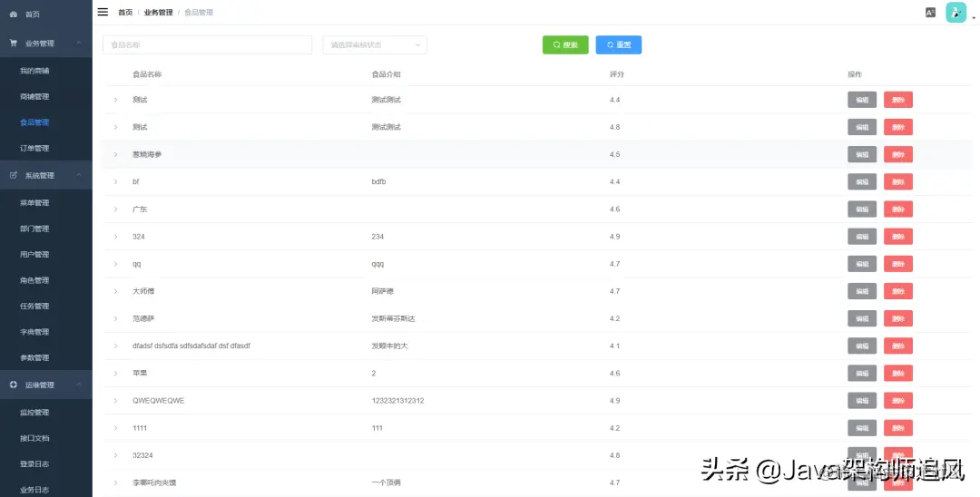The height and width of the screenshot is (497, 980).
Task: Edit the dfadsf dsfsdfa row
Action: [x=862, y=346]
